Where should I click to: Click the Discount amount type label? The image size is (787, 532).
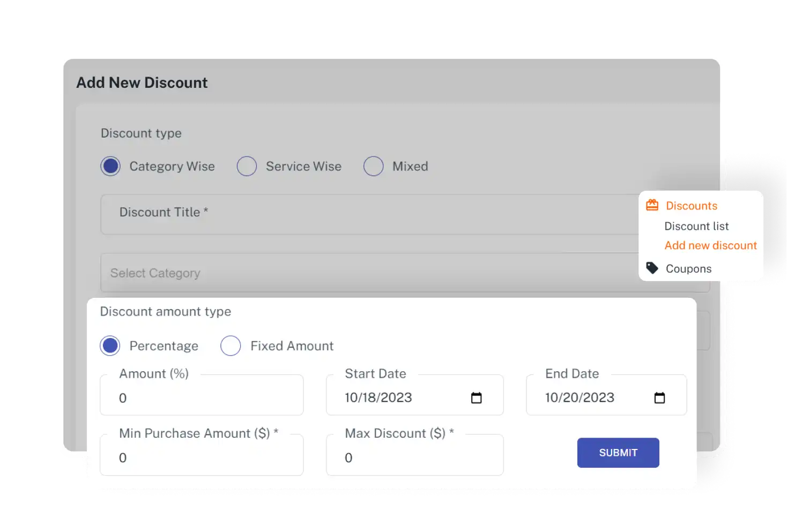point(166,312)
